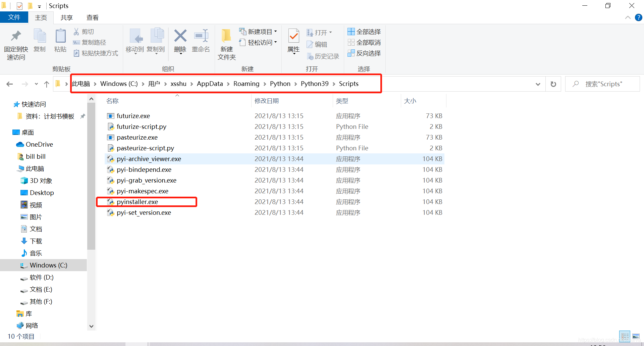Open the recent locations dropdown arrow
The image size is (644, 346).
tap(36, 84)
